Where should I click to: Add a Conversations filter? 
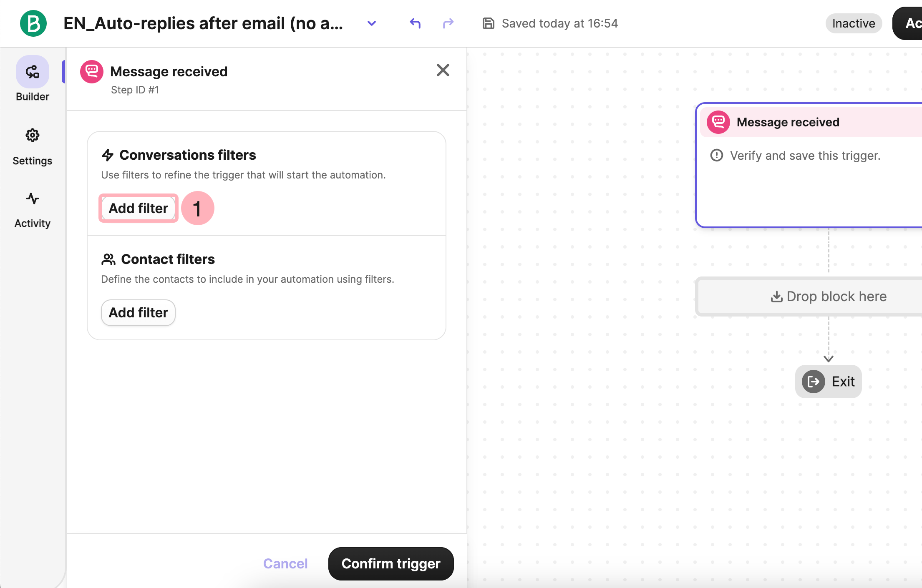tap(138, 208)
